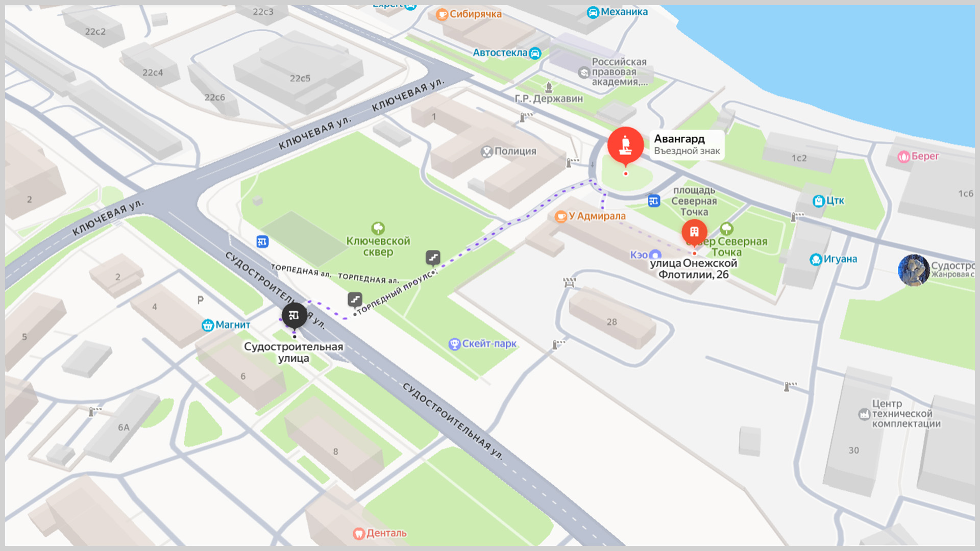Open the Магнит store icon
The width and height of the screenshot is (980, 551).
[208, 325]
